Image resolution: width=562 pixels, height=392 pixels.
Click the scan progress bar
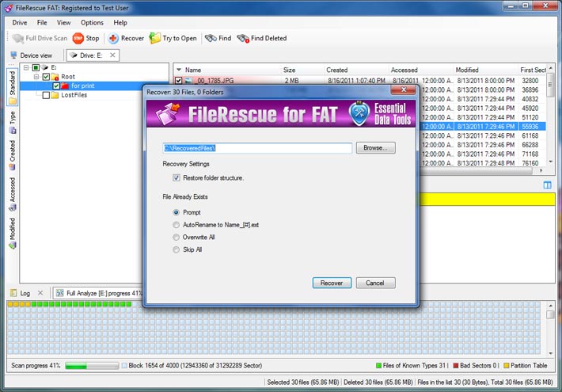pyautogui.click(x=92, y=366)
